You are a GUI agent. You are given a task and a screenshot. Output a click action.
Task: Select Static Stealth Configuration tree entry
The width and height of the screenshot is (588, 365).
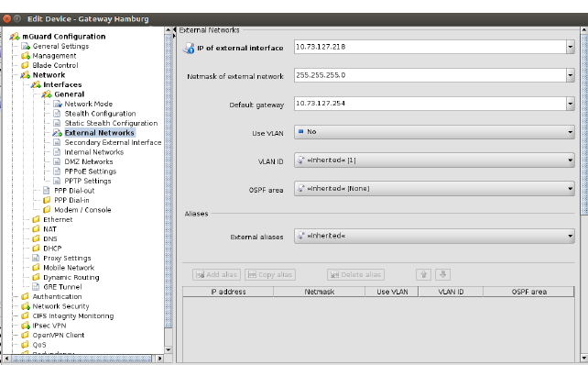tap(111, 123)
